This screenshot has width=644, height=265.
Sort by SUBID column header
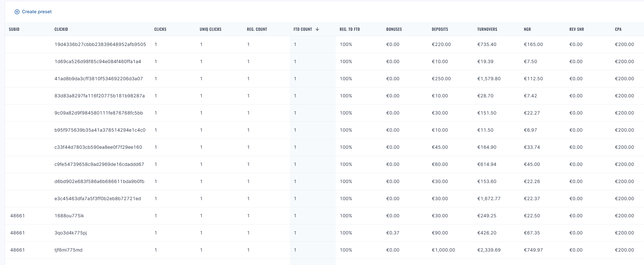(14, 29)
